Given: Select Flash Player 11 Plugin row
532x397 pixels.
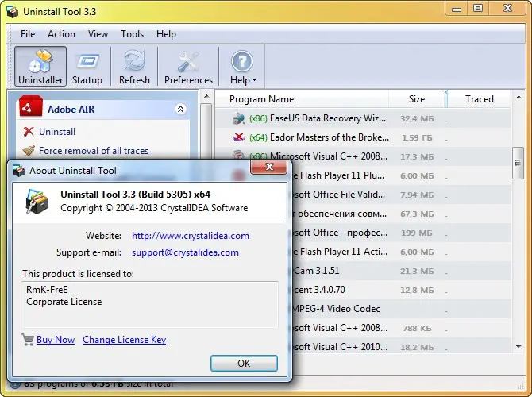Looking at the screenshot, I should pos(401,175).
